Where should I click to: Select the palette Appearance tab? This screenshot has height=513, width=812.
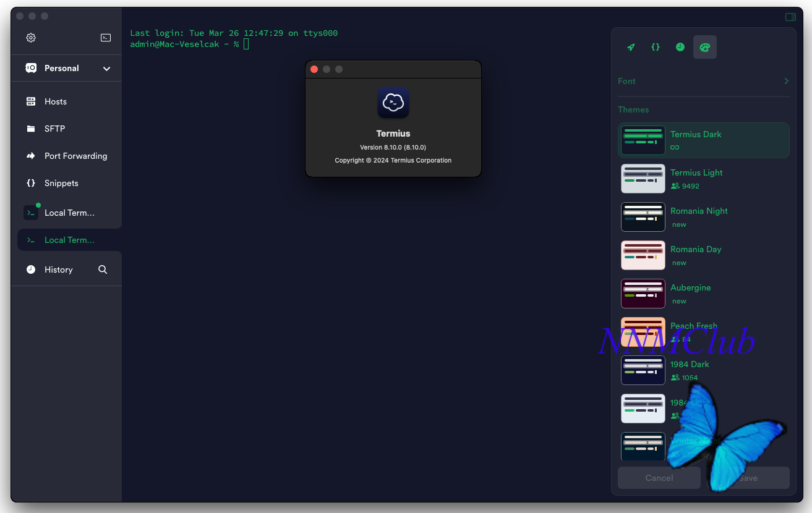705,47
